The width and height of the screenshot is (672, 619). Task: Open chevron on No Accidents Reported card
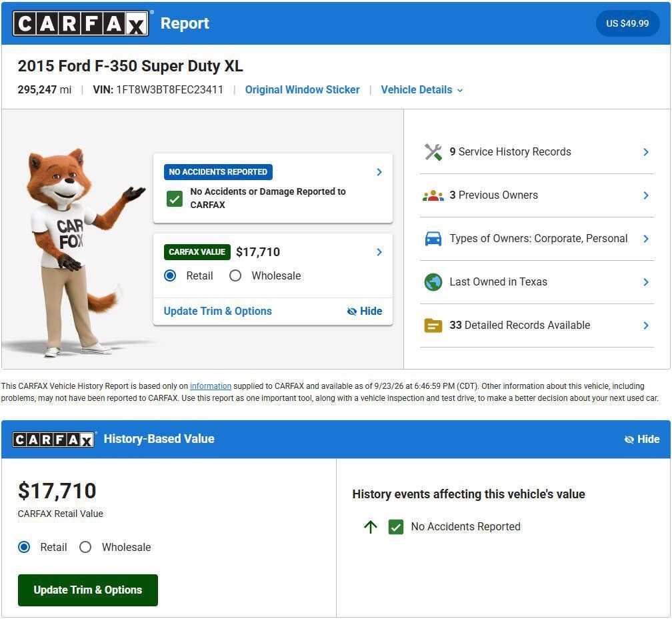click(x=379, y=172)
